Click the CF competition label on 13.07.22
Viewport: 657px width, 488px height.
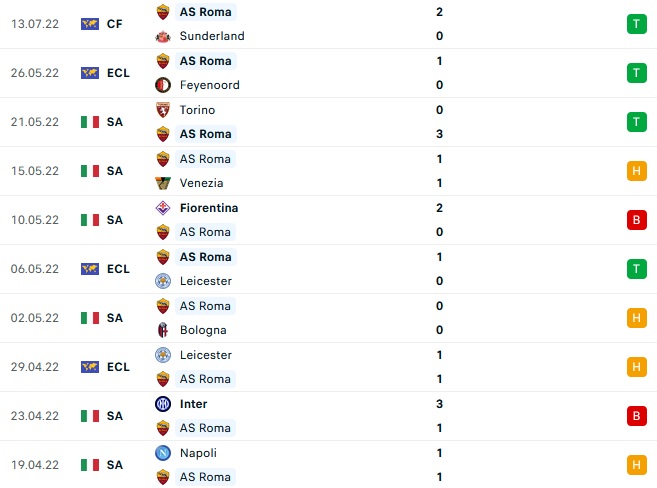coord(115,24)
